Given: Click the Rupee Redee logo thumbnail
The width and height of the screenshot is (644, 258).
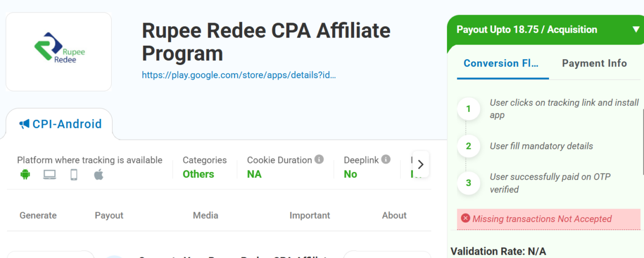Looking at the screenshot, I should tap(58, 52).
